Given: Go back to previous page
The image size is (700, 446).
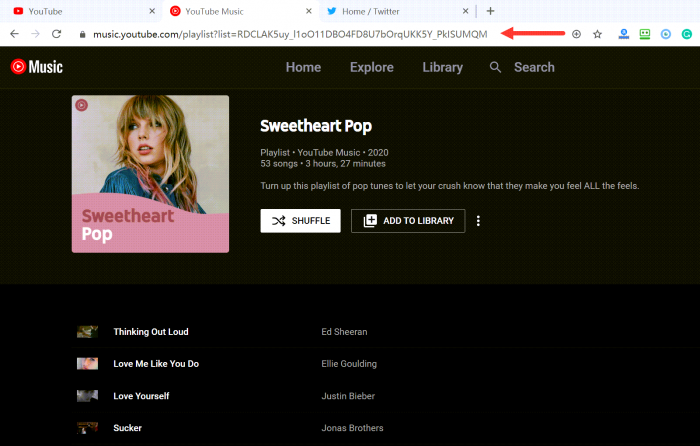Looking at the screenshot, I should (x=14, y=33).
